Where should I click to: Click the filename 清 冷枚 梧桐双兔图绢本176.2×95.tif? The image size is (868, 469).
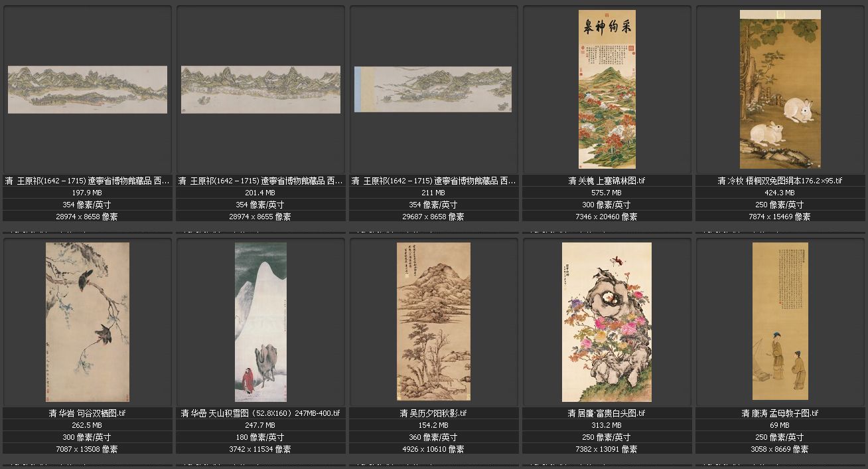coord(780,181)
